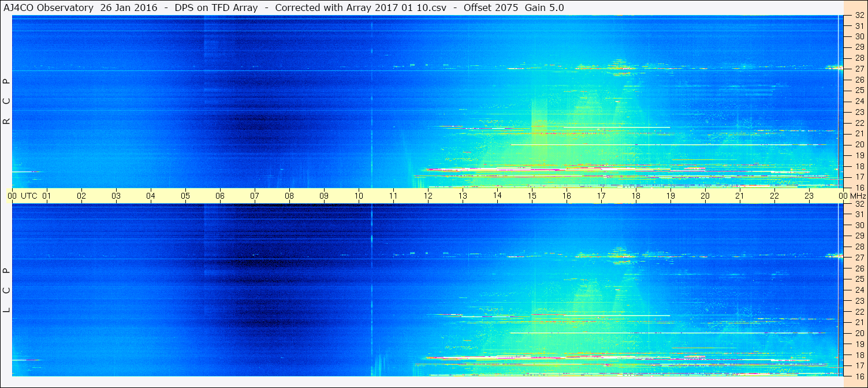Click the 31 MHz tick in LCP scale

tap(859, 214)
